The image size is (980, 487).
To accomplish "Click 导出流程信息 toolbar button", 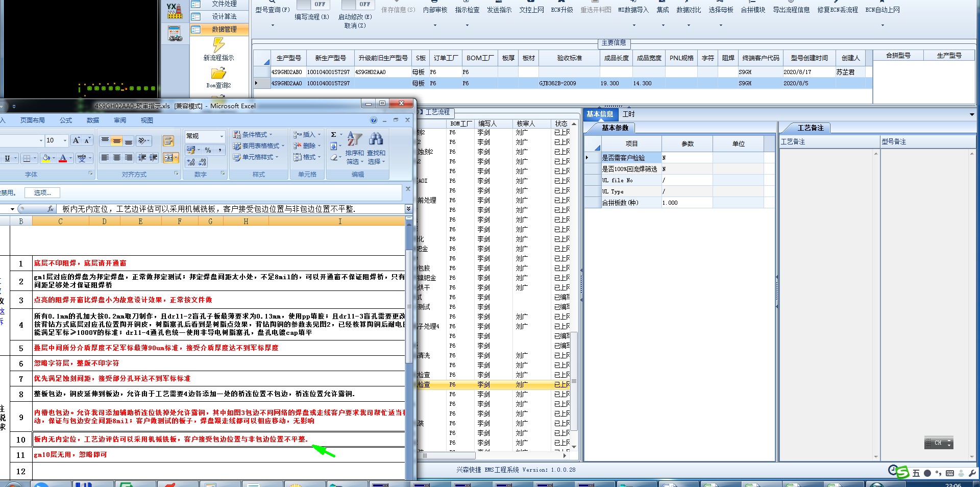I will 791,10.
